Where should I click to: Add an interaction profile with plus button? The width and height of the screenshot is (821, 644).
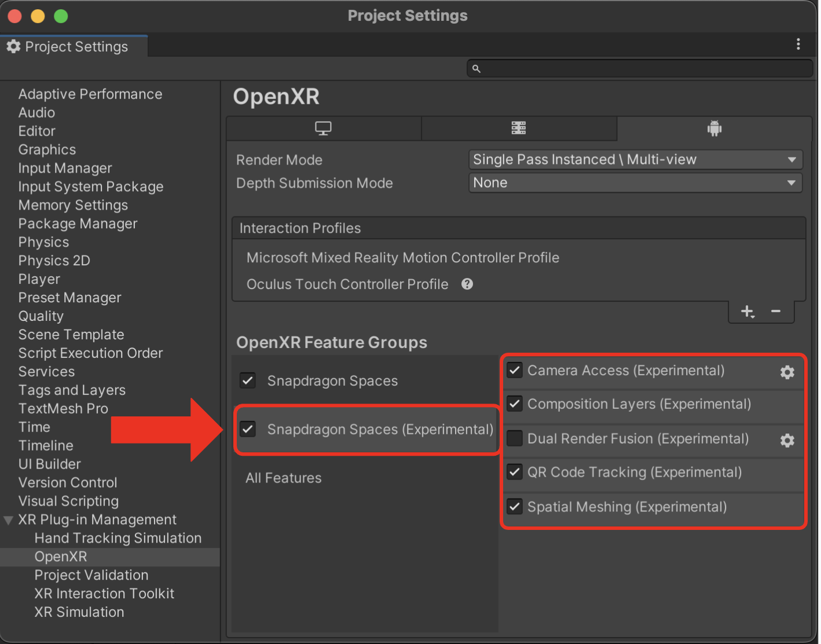click(x=747, y=312)
